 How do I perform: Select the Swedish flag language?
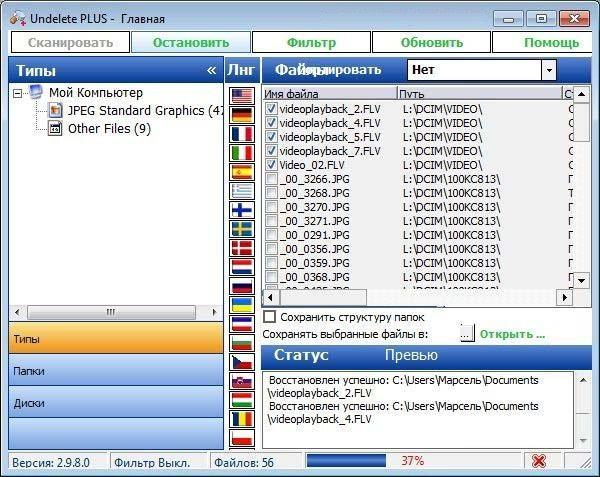coord(242,229)
